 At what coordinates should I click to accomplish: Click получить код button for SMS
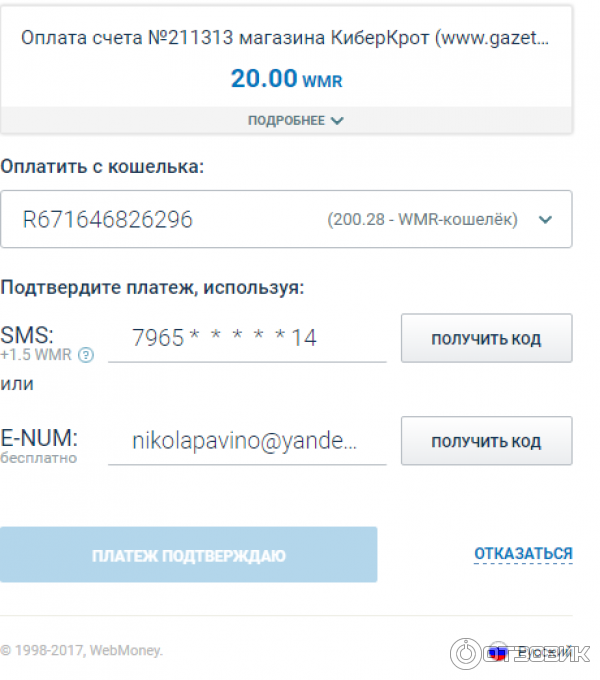tap(486, 338)
